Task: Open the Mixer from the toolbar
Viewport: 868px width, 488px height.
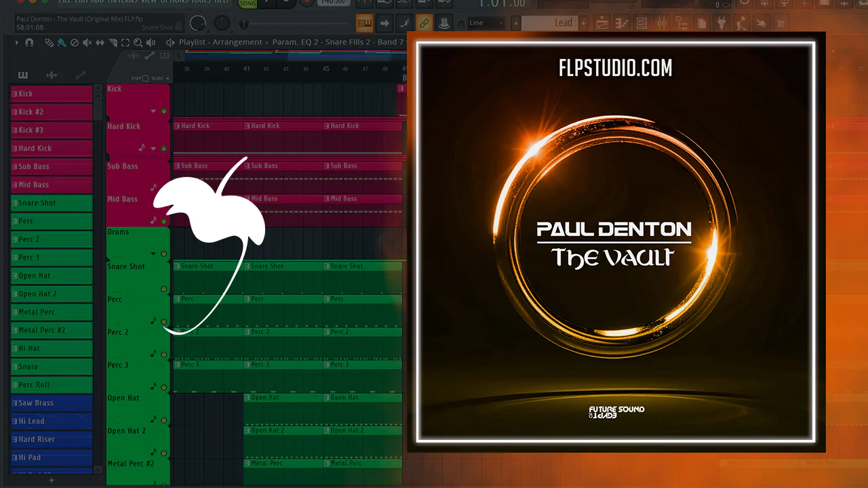Action: [x=663, y=24]
